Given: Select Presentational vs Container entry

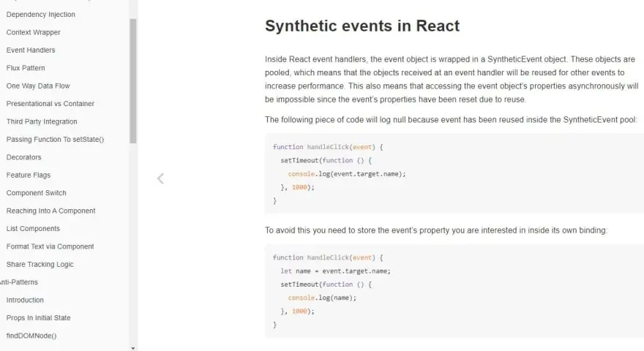Looking at the screenshot, I should (50, 104).
